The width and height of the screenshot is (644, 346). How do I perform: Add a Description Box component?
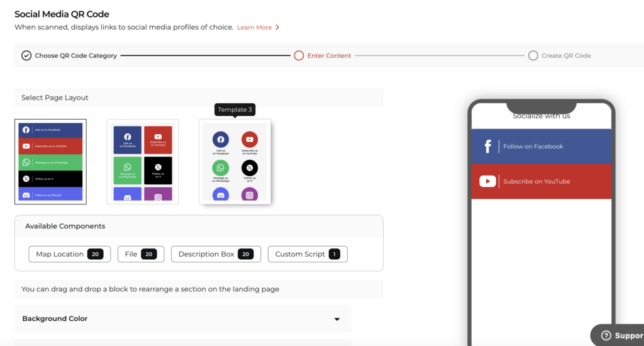(216, 254)
